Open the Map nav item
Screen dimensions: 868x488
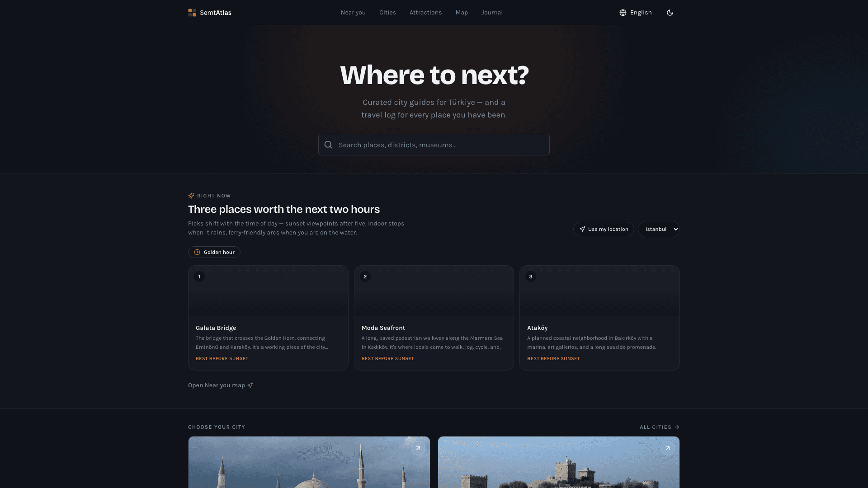(462, 13)
